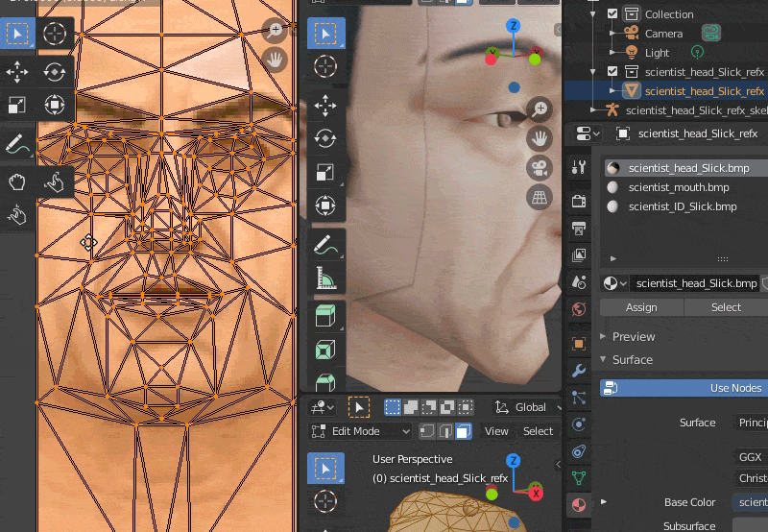Open the material browse dropdown
This screenshot has width=768, height=532.
click(x=615, y=283)
